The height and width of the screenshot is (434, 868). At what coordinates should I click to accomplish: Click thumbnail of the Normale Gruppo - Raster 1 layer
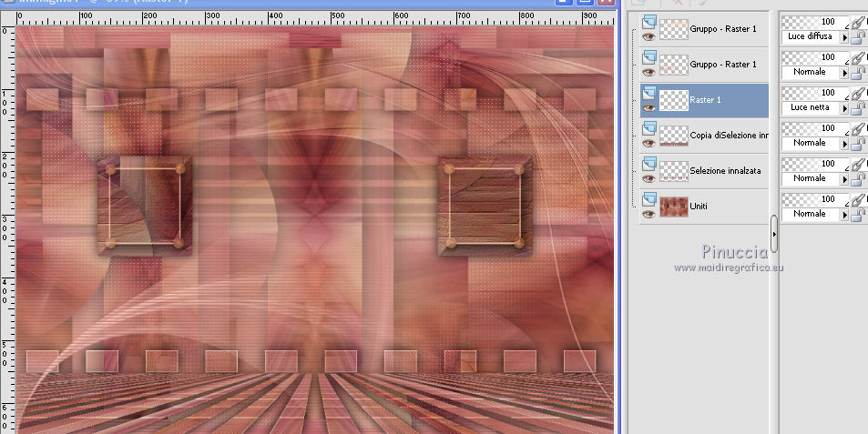pos(674,65)
